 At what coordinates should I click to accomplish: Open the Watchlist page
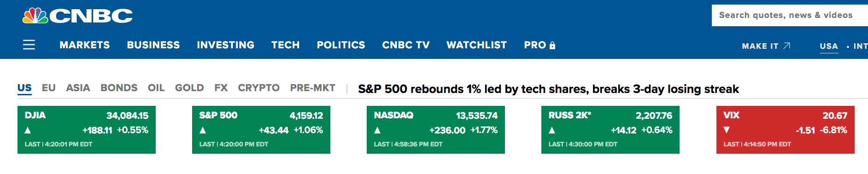[x=477, y=45]
